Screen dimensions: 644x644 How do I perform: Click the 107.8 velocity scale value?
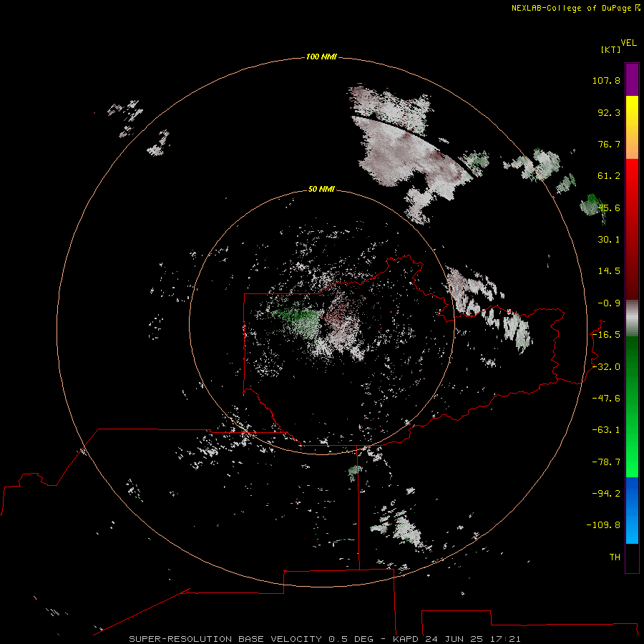tap(606, 80)
